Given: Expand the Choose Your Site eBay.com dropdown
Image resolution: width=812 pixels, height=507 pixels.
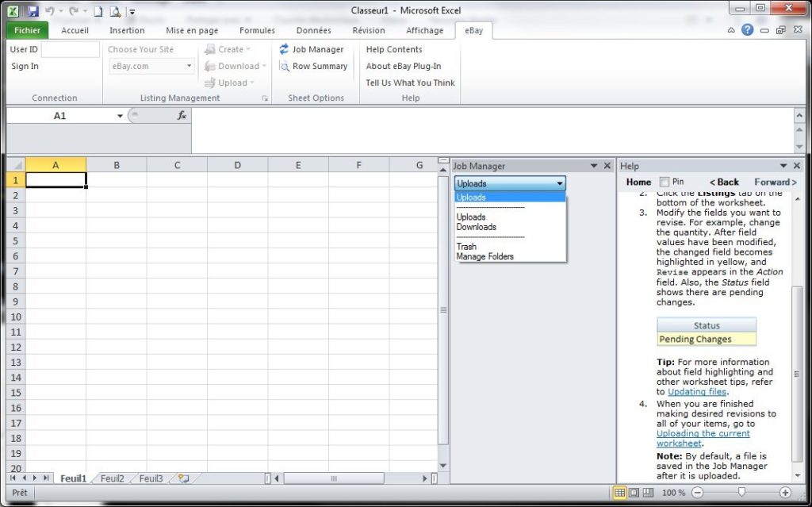Looking at the screenshot, I should [x=189, y=66].
